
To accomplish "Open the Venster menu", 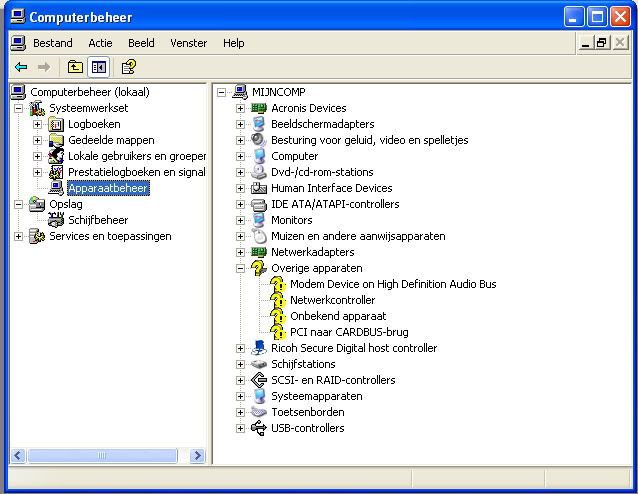I will (188, 43).
